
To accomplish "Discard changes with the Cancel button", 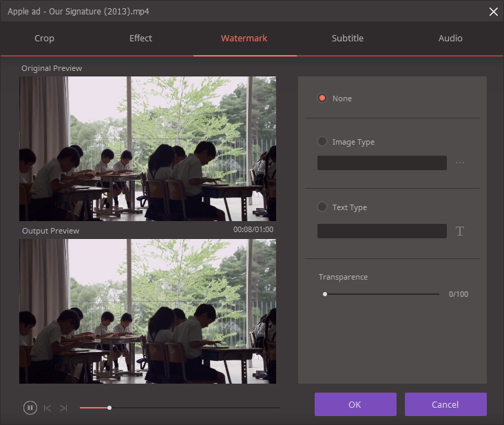I will 445,404.
